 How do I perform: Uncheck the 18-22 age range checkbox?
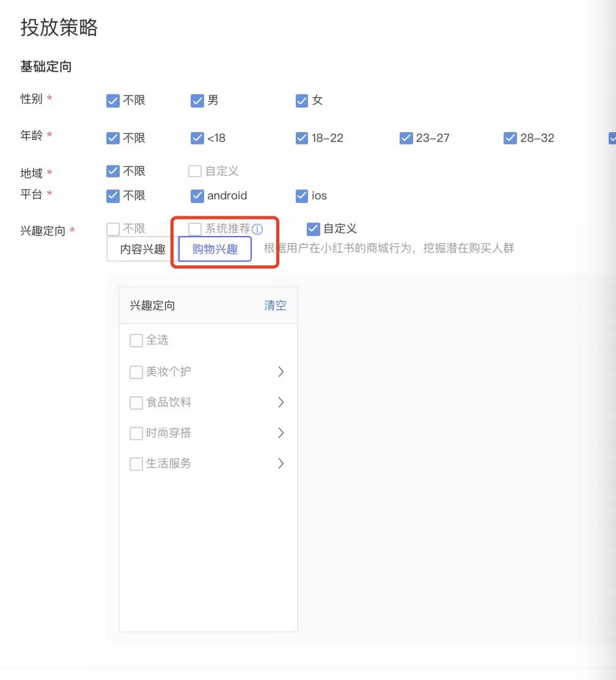click(x=301, y=138)
